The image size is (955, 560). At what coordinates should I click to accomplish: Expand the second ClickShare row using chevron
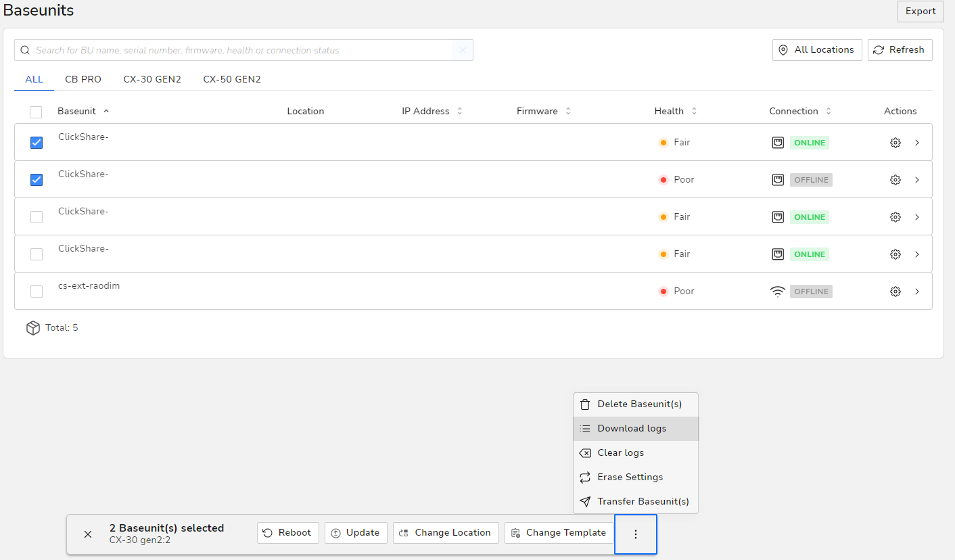[917, 180]
